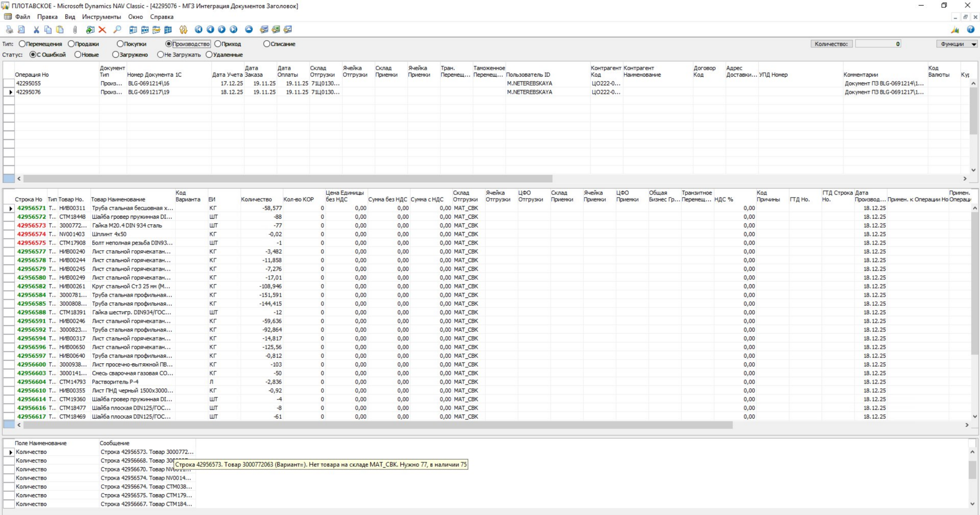This screenshot has height=515, width=980.
Task: Click the red Delete X icon
Action: 102,30
